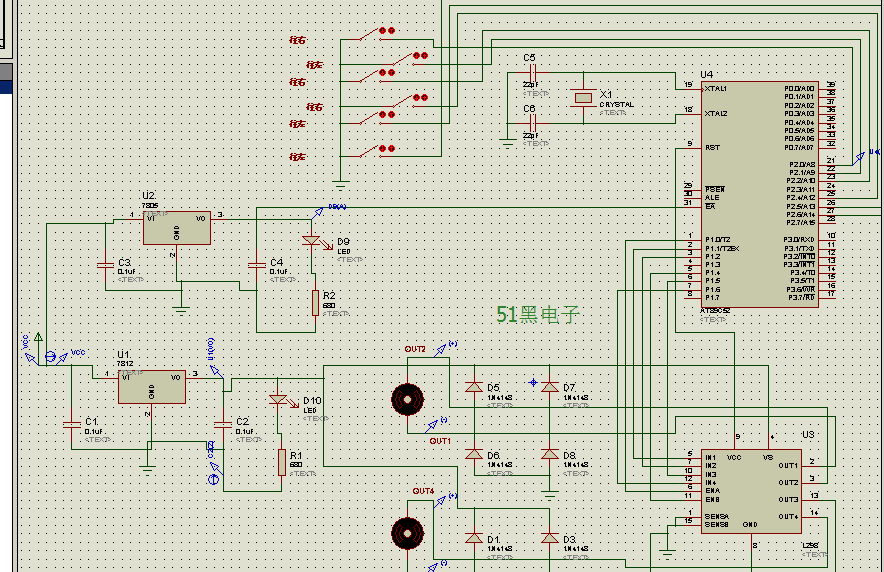Click the C3 capacitor near U2
Viewport: 884px width, 572px height.
click(105, 264)
